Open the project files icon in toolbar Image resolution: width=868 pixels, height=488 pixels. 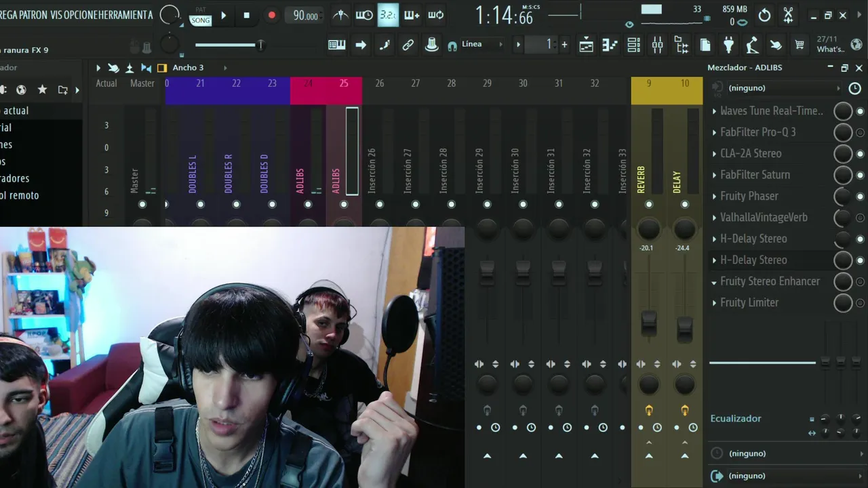click(705, 45)
